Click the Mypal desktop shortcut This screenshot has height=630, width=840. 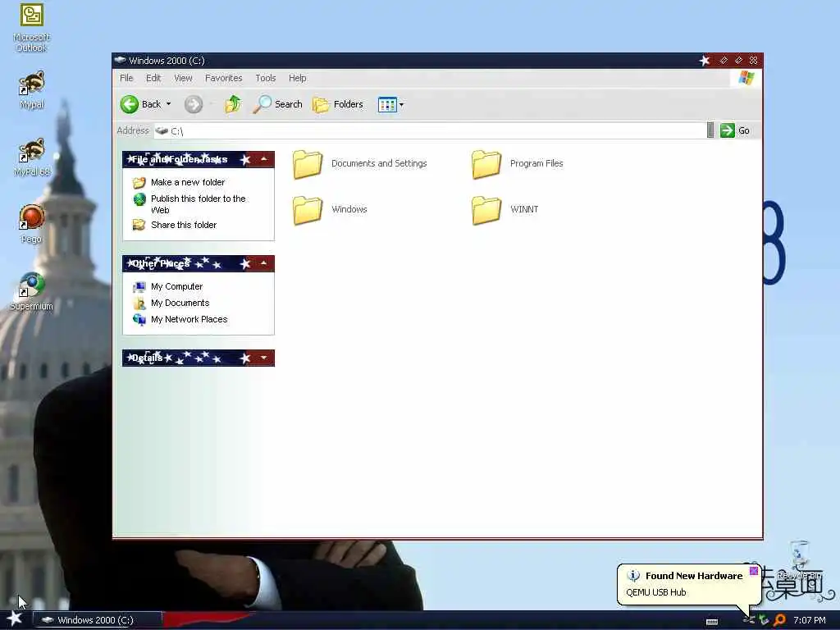pyautogui.click(x=32, y=89)
